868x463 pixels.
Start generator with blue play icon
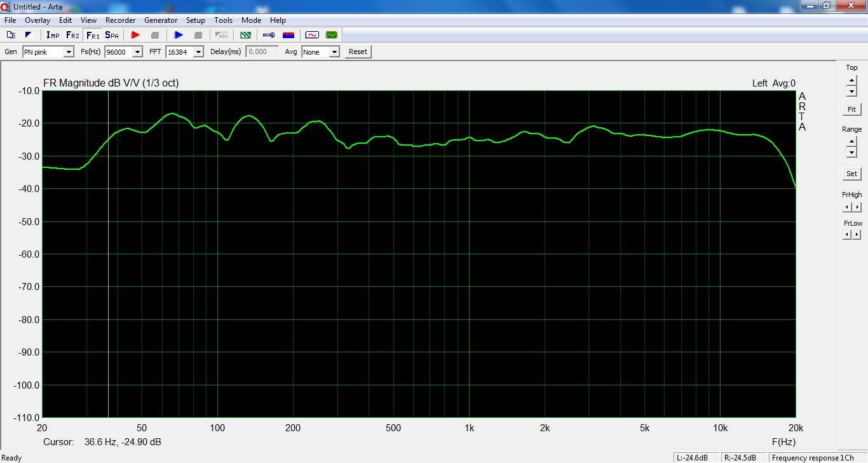click(x=179, y=35)
